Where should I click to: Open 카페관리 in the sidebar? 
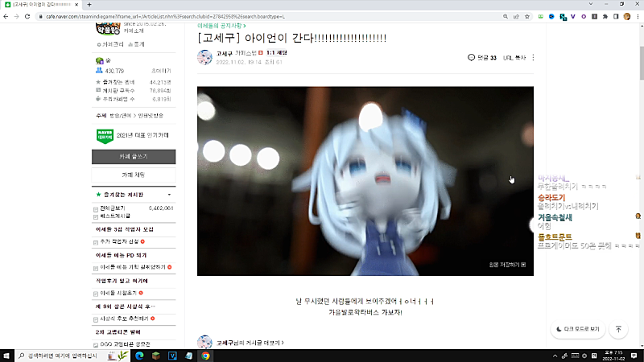click(x=110, y=44)
